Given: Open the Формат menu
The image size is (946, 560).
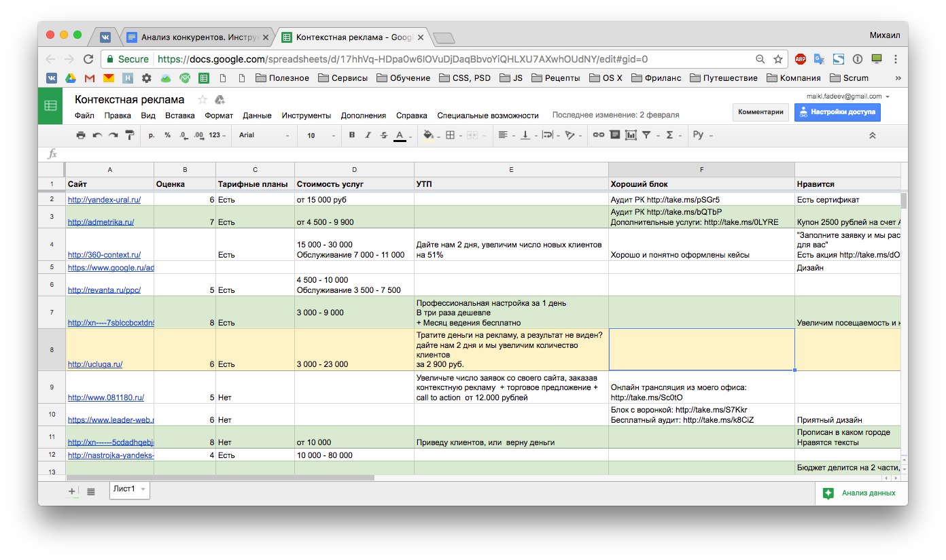Looking at the screenshot, I should pyautogui.click(x=219, y=116).
